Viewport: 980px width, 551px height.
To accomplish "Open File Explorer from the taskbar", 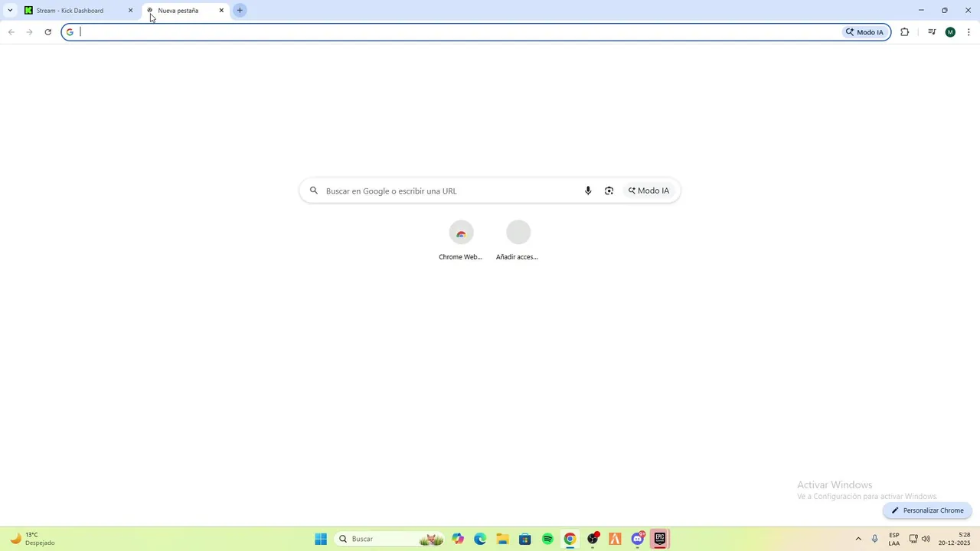I will (502, 539).
